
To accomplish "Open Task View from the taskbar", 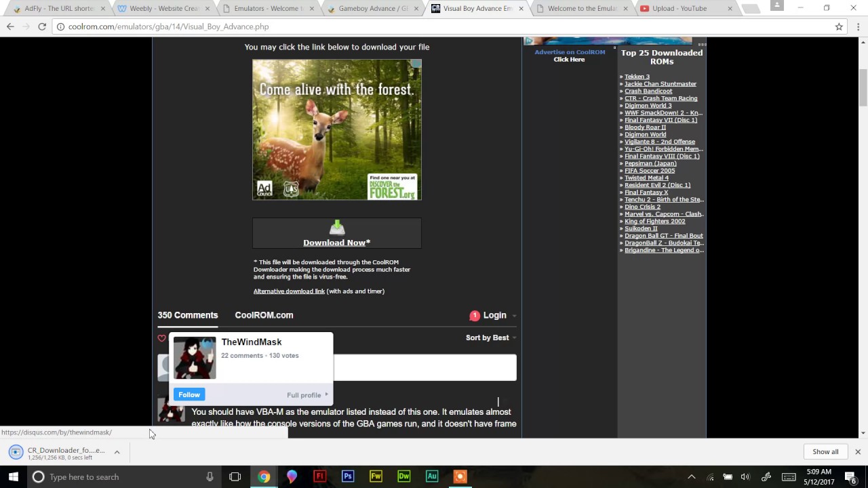I will pyautogui.click(x=235, y=476).
